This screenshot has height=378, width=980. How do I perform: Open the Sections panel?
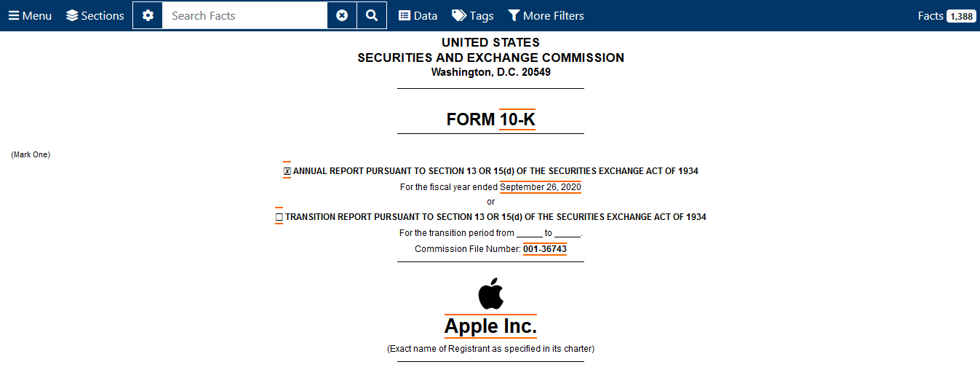point(95,15)
